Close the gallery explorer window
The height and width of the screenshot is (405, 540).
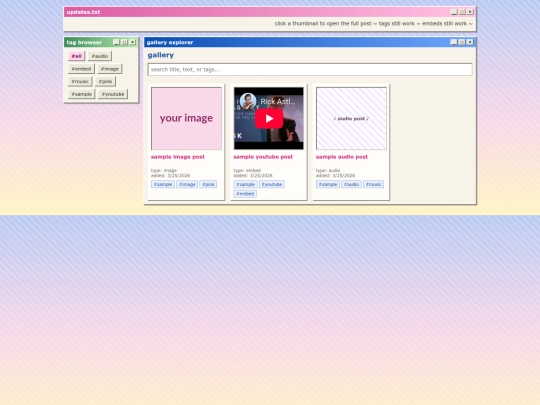click(x=470, y=42)
